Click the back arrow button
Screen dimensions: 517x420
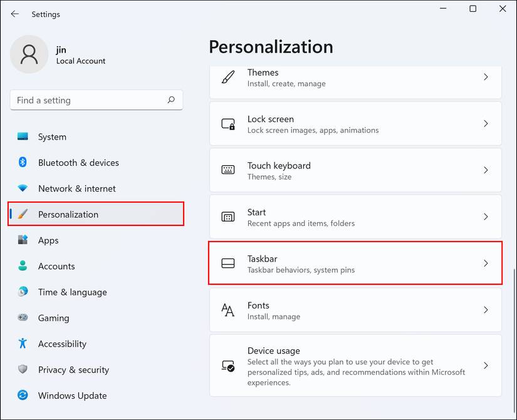point(14,14)
